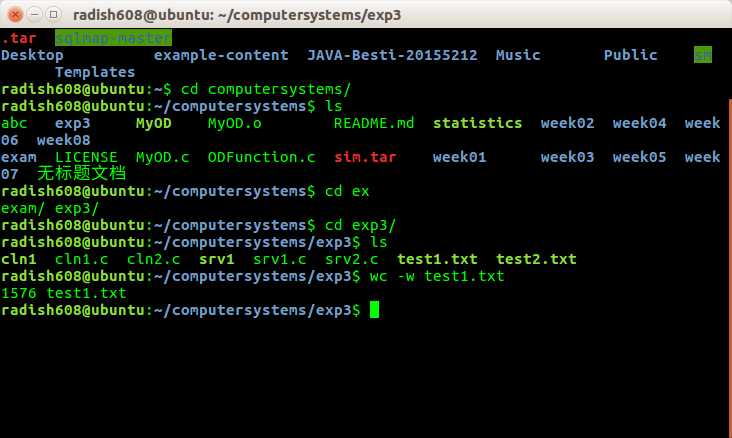Select the test1.txt name in the ls output
Viewport: 732px width, 438px height.
tap(437, 259)
